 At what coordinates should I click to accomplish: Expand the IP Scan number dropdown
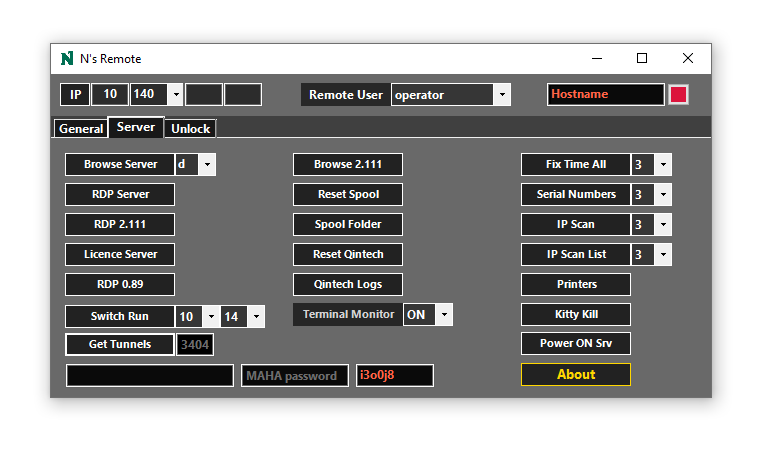tap(663, 224)
